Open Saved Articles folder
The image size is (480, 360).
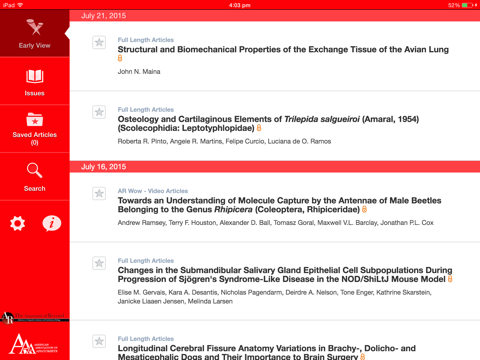(x=35, y=129)
